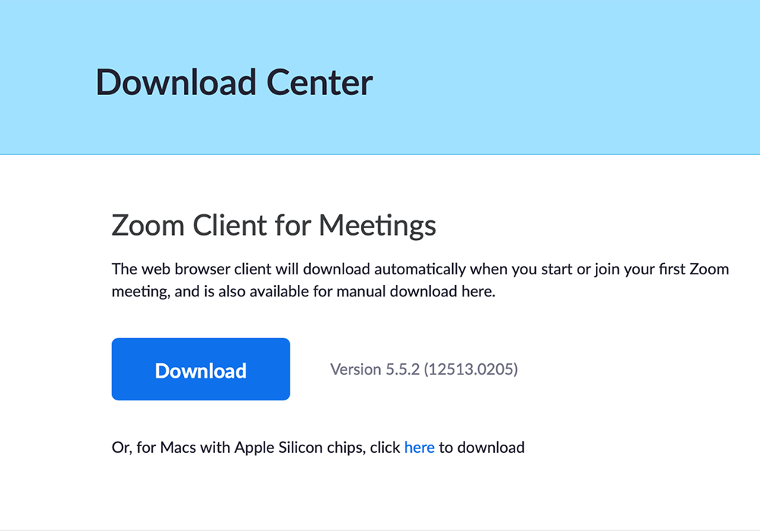This screenshot has width=760, height=532.
Task: Click the Download Center page heading
Action: click(234, 82)
